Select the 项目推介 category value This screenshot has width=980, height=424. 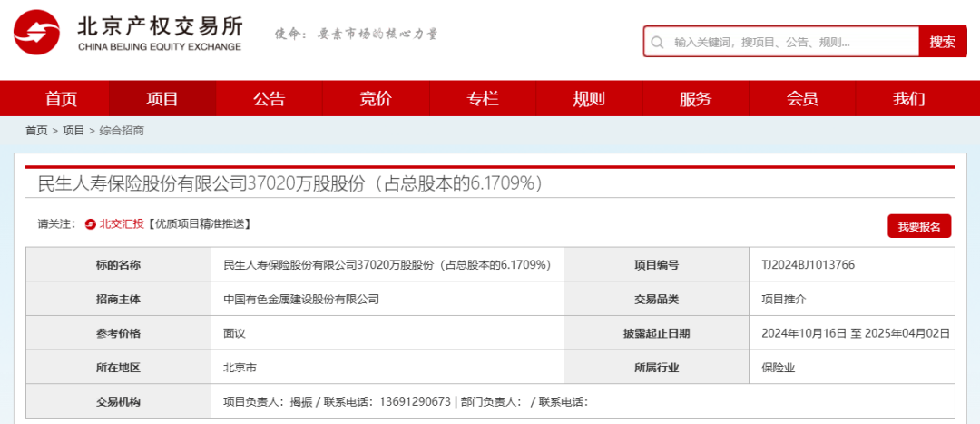coord(784,299)
